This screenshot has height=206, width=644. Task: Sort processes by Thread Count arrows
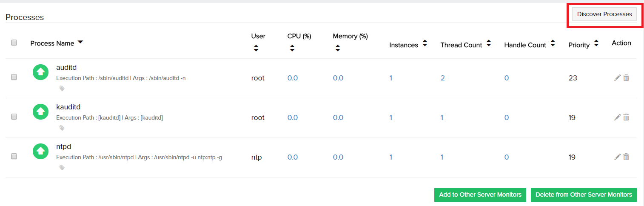(489, 43)
